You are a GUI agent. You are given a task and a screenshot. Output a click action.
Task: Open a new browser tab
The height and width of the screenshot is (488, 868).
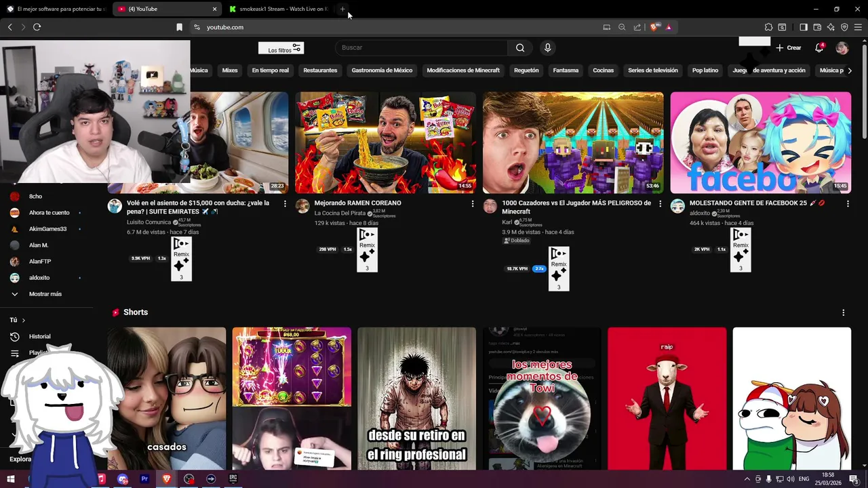point(342,9)
